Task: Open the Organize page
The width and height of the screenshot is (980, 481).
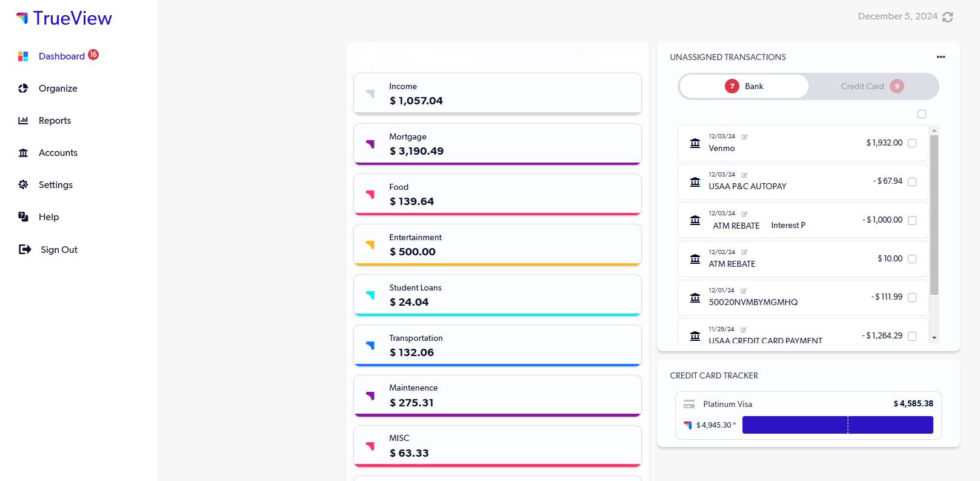Action: tap(58, 89)
